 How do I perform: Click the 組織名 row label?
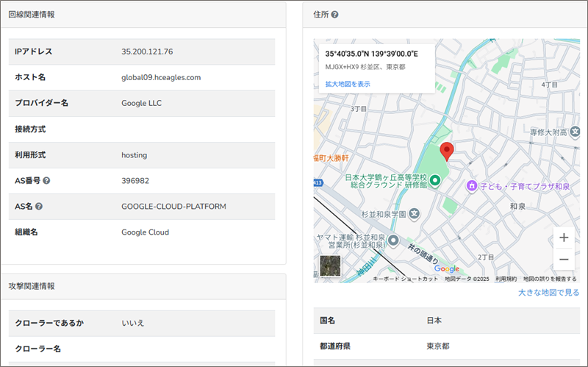click(x=26, y=232)
